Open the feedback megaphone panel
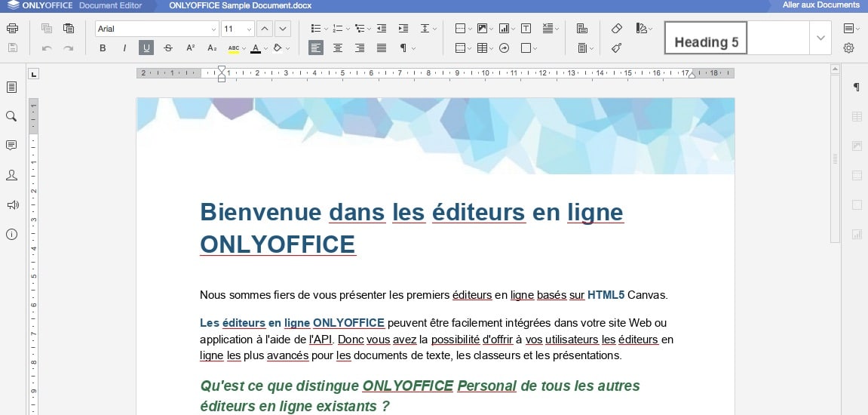This screenshot has width=868, height=415. [x=11, y=205]
